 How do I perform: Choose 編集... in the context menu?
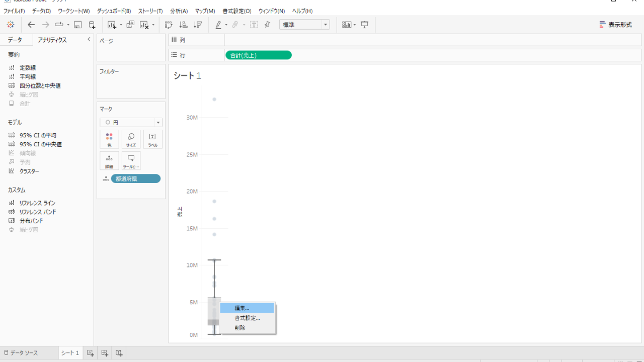click(x=247, y=308)
